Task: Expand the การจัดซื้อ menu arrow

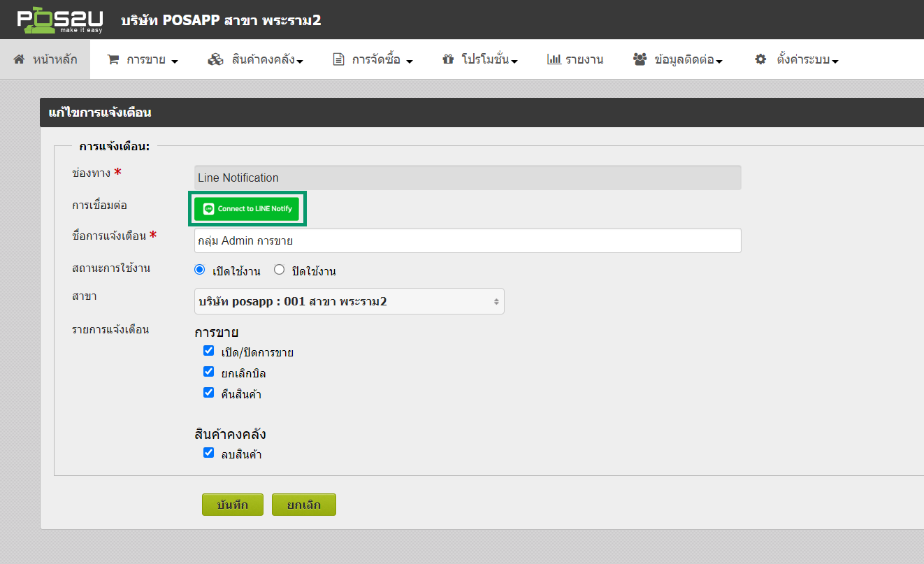Action: 410,62
